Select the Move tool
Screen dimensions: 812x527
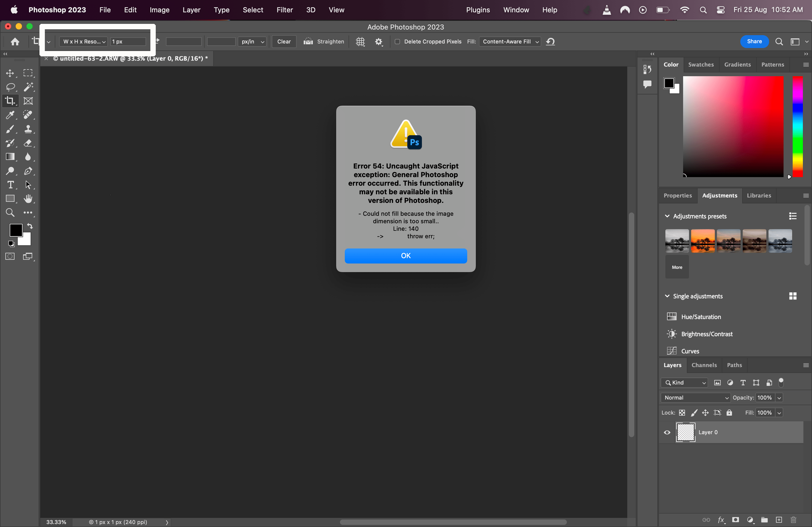coord(10,73)
